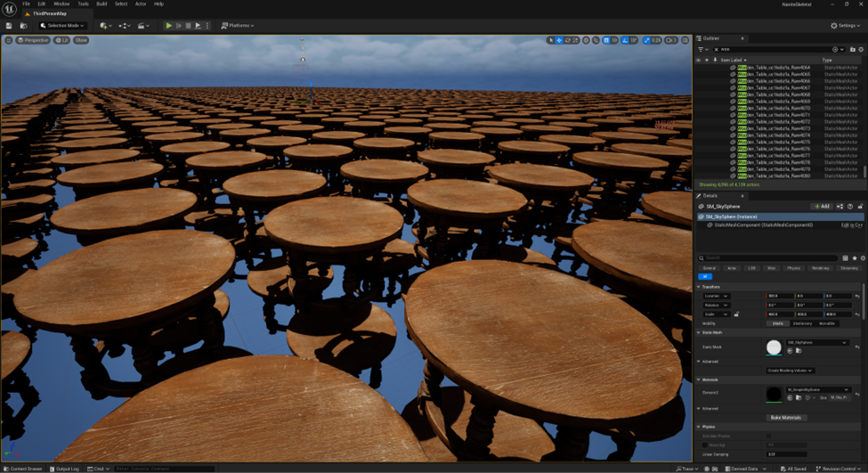Select the Wooden_Table row ending 4064

780,68
